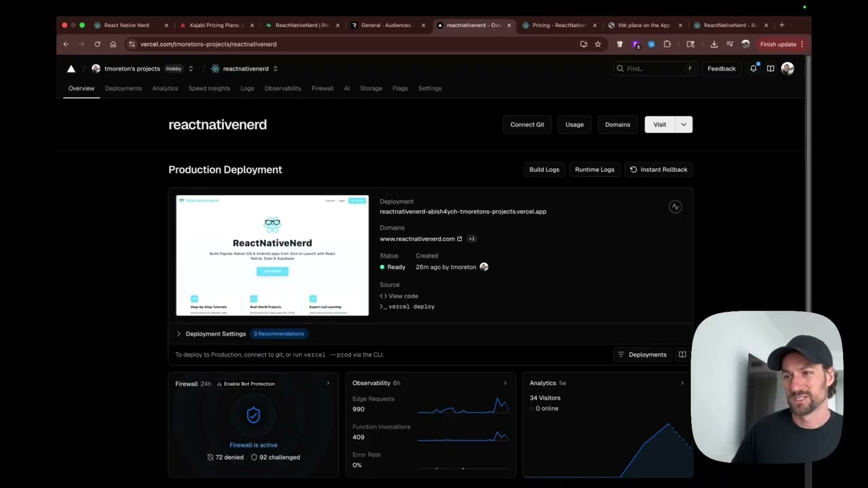Screen dimensions: 868x488
Task: Open the site information icon in address bar
Action: [x=132, y=44]
